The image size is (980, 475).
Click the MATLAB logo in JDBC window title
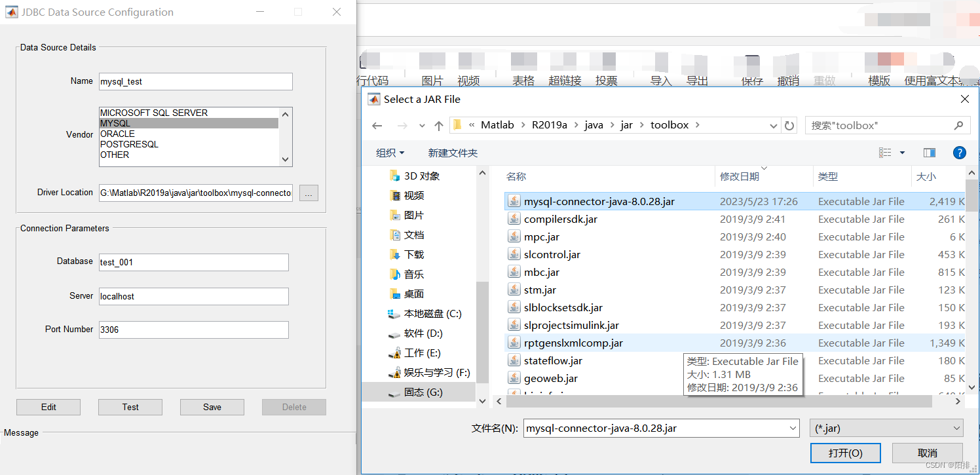click(x=12, y=12)
